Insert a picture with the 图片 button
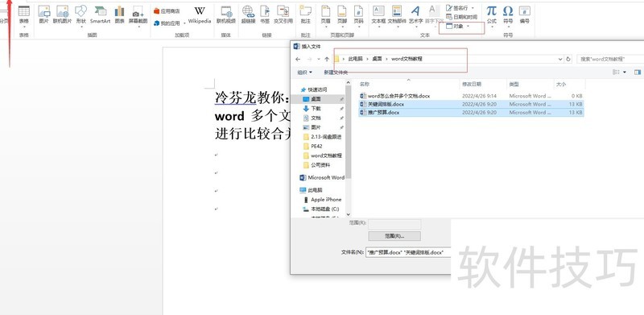Screen dimensions: 644x315 (x=44, y=15)
